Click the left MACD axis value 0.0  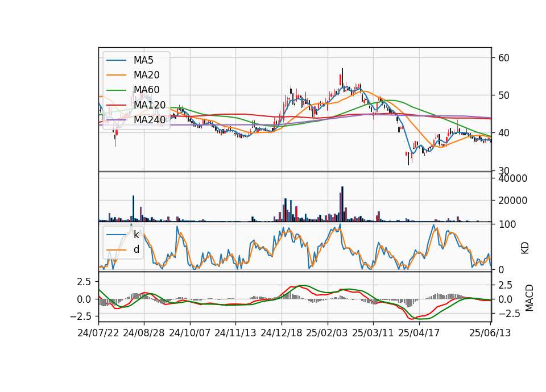(84, 299)
